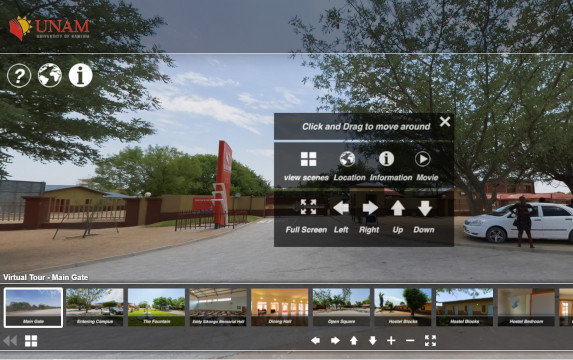The height and width of the screenshot is (360, 573).
Task: Open the help question mark icon
Action: [x=19, y=75]
